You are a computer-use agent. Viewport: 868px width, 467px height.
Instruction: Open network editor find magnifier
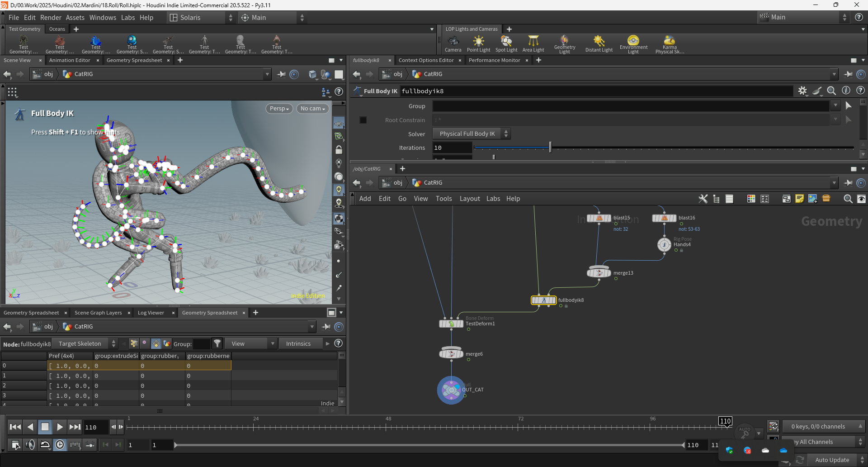pyautogui.click(x=848, y=199)
